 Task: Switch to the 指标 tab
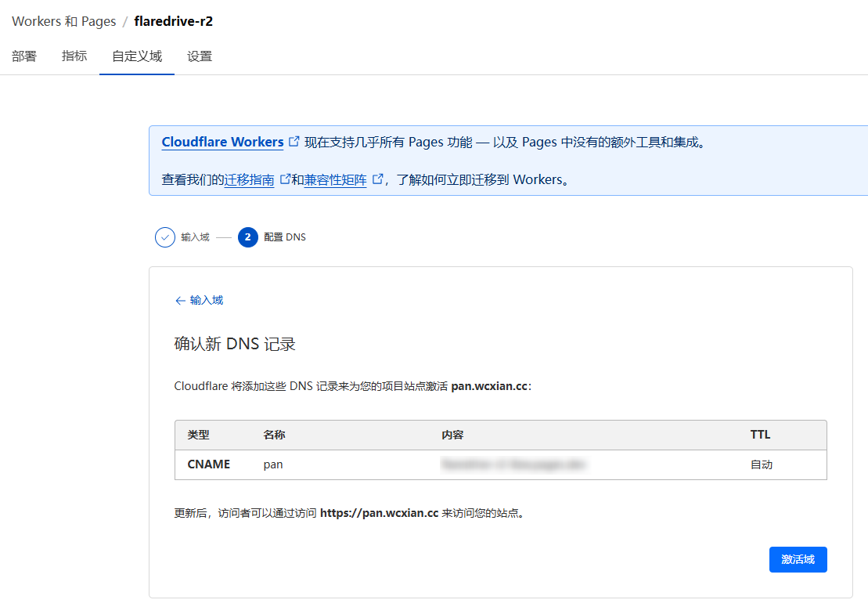pyautogui.click(x=74, y=56)
